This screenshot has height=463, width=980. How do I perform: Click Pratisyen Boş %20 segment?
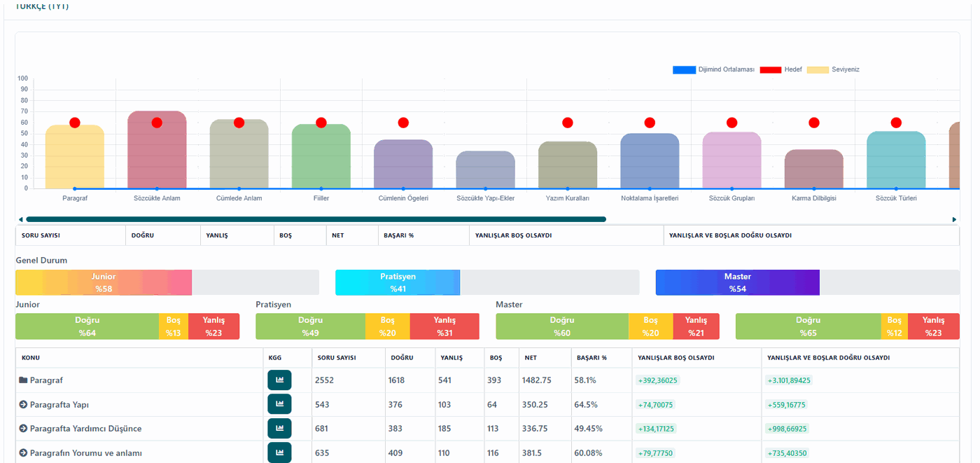388,326
